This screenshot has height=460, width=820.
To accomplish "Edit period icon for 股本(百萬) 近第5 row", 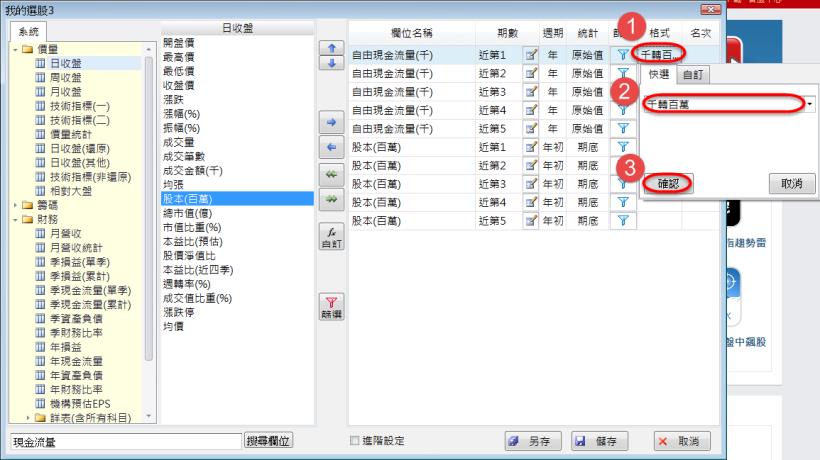I will pyautogui.click(x=531, y=221).
